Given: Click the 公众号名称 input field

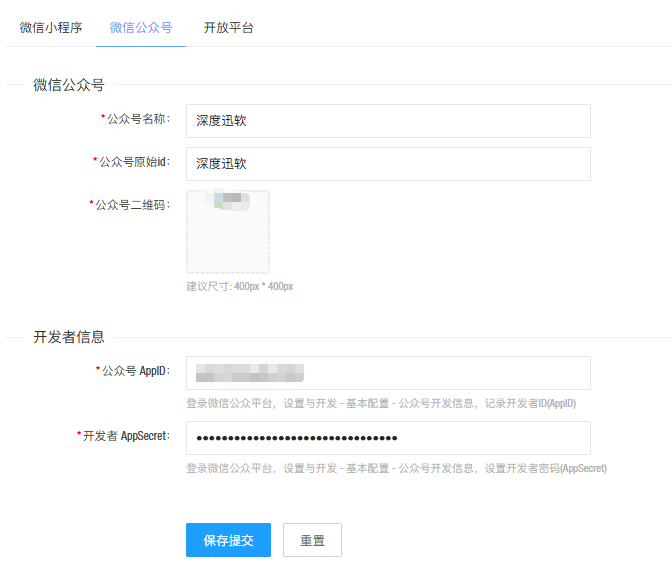Looking at the screenshot, I should coord(388,121).
